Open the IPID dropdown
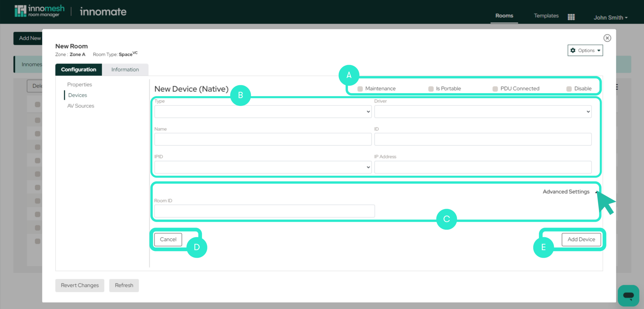This screenshot has width=644, height=309. coord(263,167)
